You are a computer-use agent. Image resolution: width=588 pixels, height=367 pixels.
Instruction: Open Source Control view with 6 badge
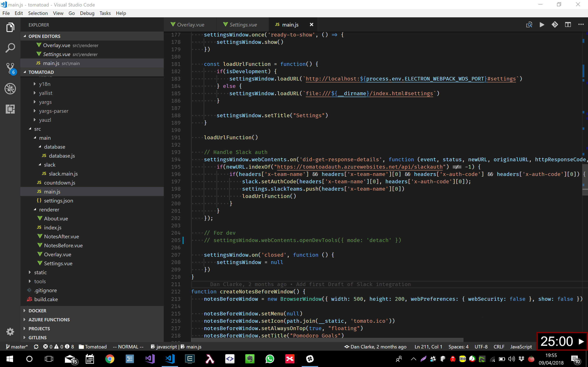[x=10, y=68]
